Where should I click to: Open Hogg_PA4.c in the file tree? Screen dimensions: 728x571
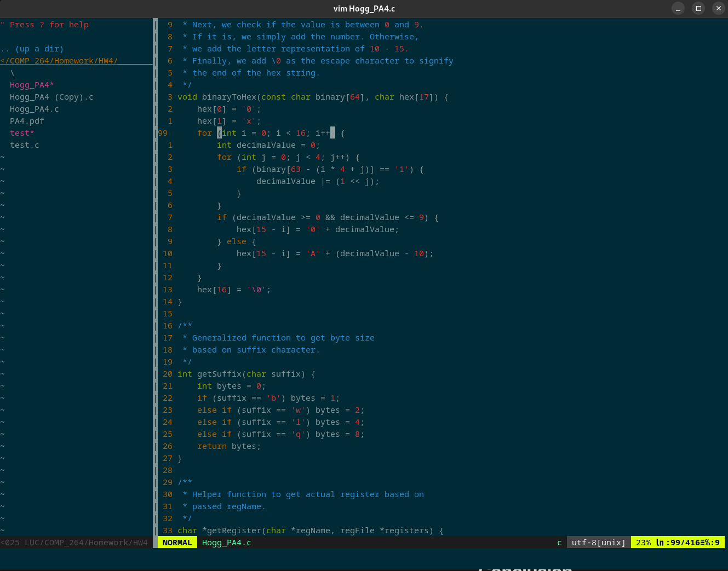click(x=34, y=109)
